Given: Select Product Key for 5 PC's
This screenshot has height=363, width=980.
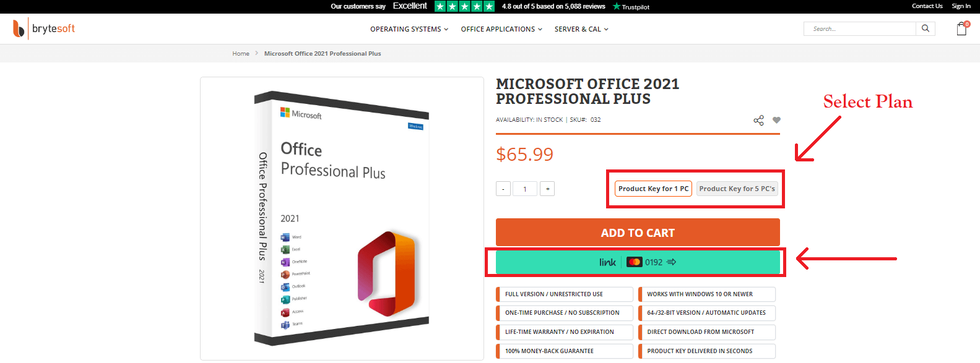Looking at the screenshot, I should (737, 189).
